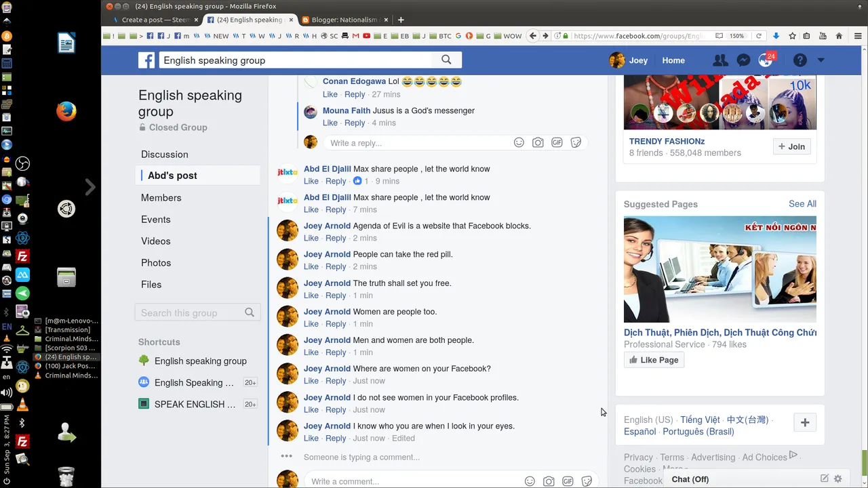The width and height of the screenshot is (868, 488).
Task: Click in the Write a reply field
Action: (x=417, y=143)
